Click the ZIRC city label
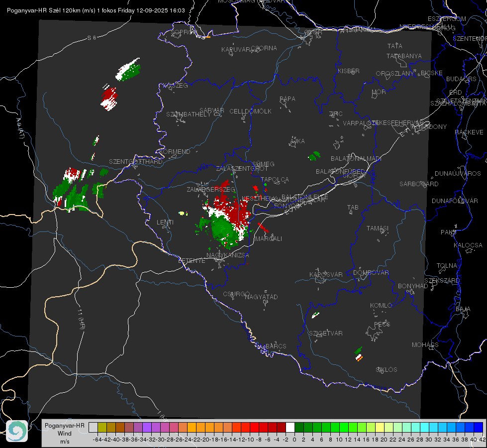487x448 pixels. pyautogui.click(x=336, y=114)
